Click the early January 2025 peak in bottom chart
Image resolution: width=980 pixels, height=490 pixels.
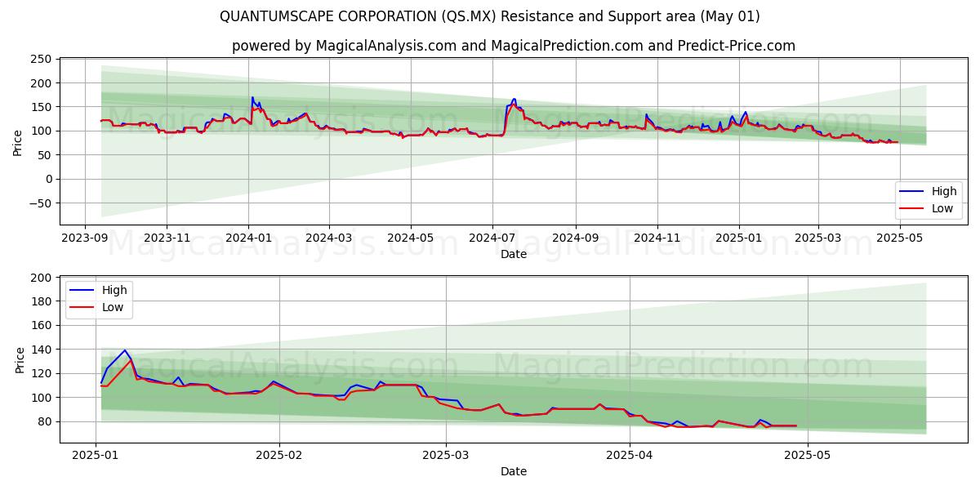[x=125, y=350]
